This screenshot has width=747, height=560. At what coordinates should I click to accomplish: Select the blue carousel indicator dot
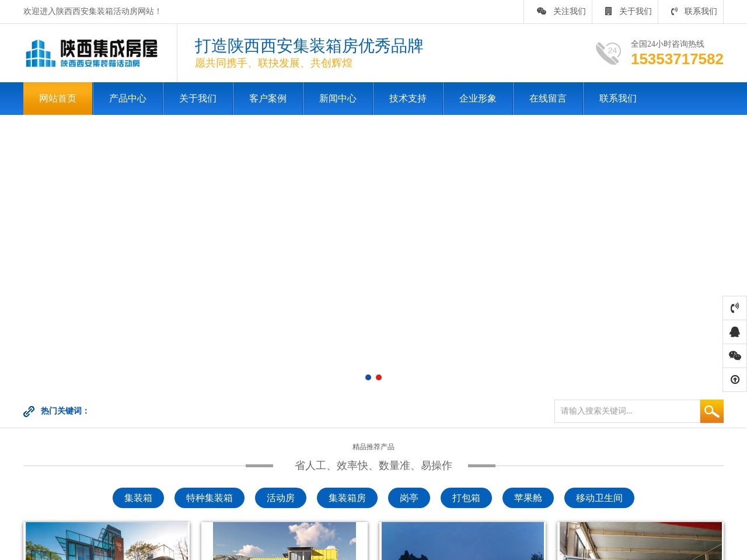[368, 377]
